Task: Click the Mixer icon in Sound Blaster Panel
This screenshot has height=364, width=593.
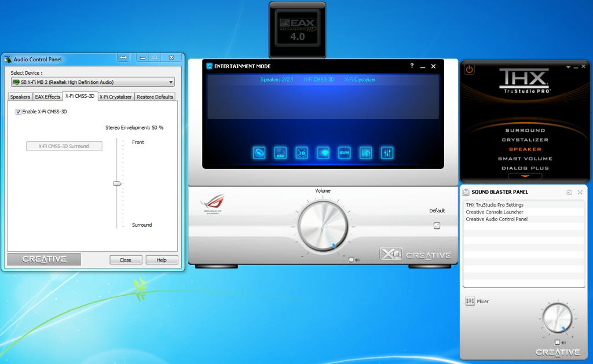Action: 470,302
